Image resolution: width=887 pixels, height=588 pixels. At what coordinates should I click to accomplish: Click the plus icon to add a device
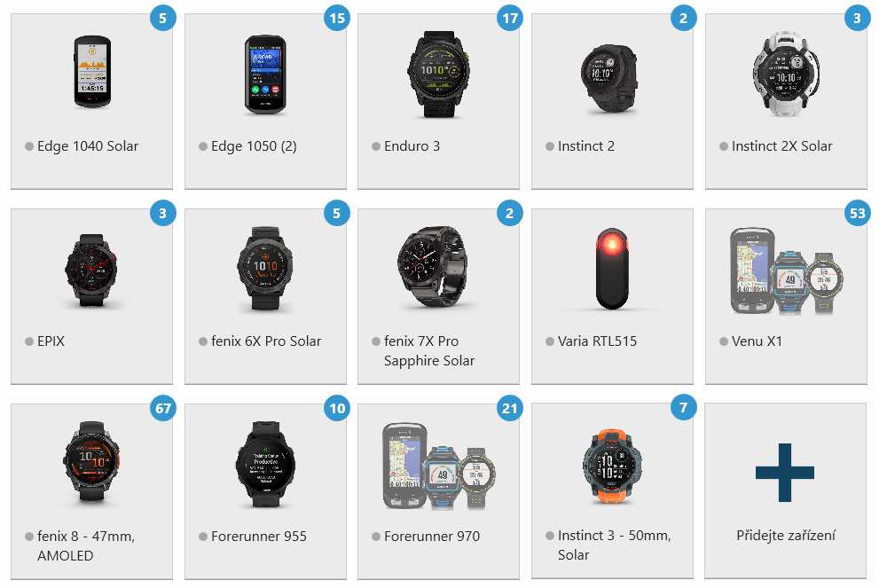coord(785,473)
